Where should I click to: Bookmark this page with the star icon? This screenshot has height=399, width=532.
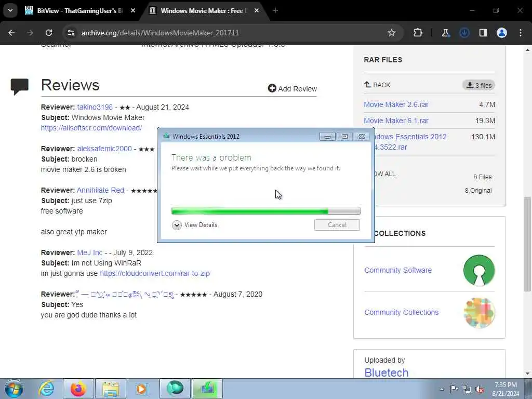(392, 33)
